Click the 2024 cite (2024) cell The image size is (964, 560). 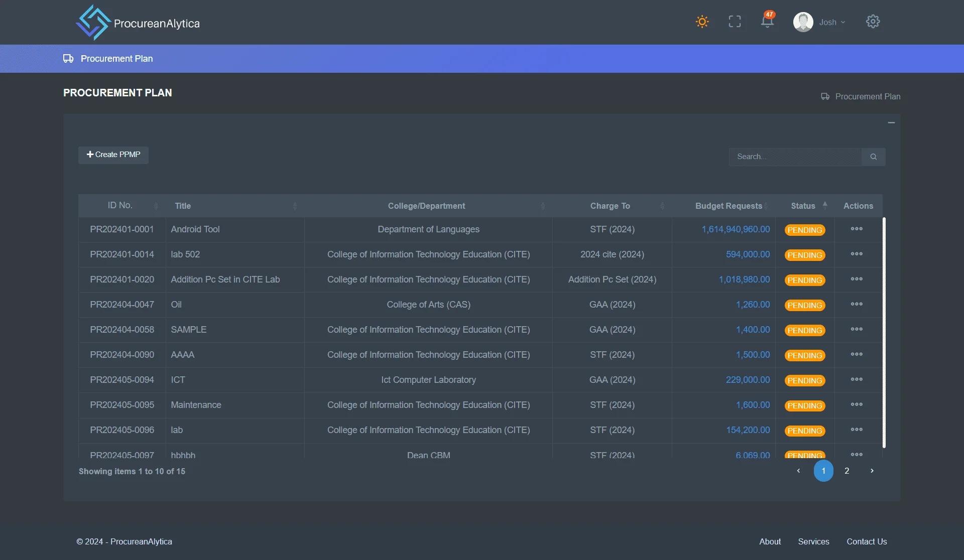click(x=612, y=254)
